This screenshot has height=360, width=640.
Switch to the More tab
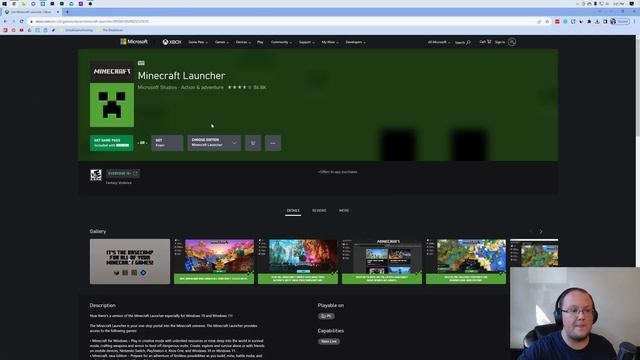(344, 211)
